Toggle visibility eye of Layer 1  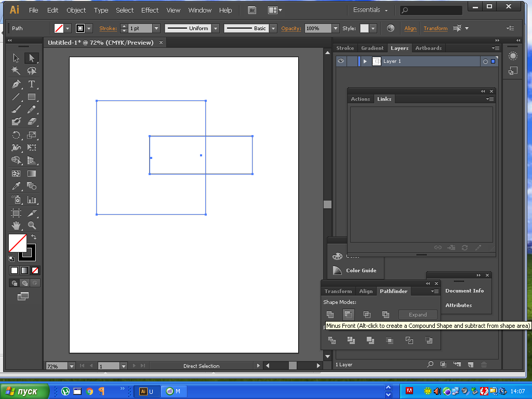341,61
